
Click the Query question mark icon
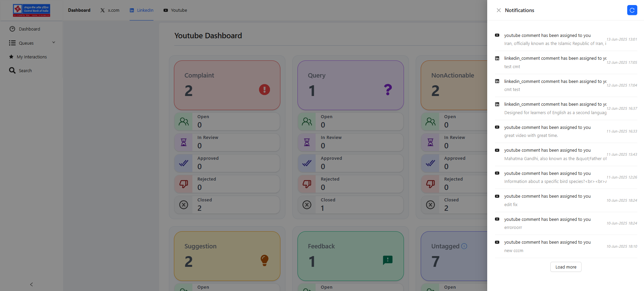tap(388, 90)
